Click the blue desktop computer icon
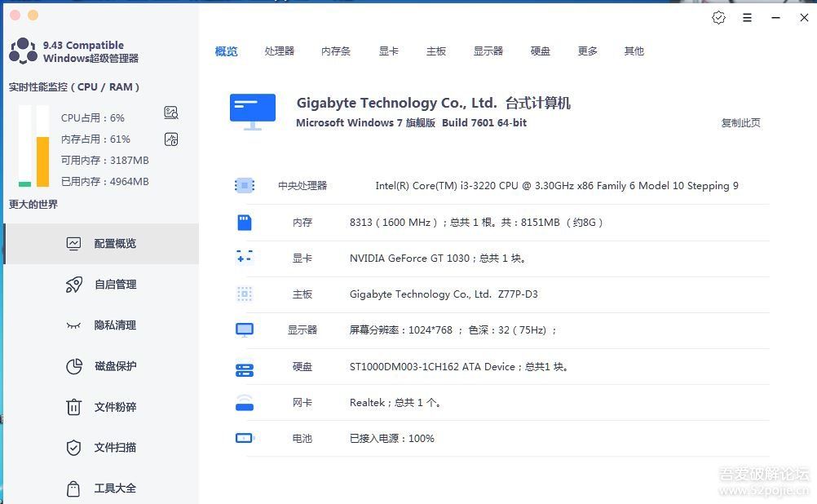817x504 pixels. pos(253,112)
